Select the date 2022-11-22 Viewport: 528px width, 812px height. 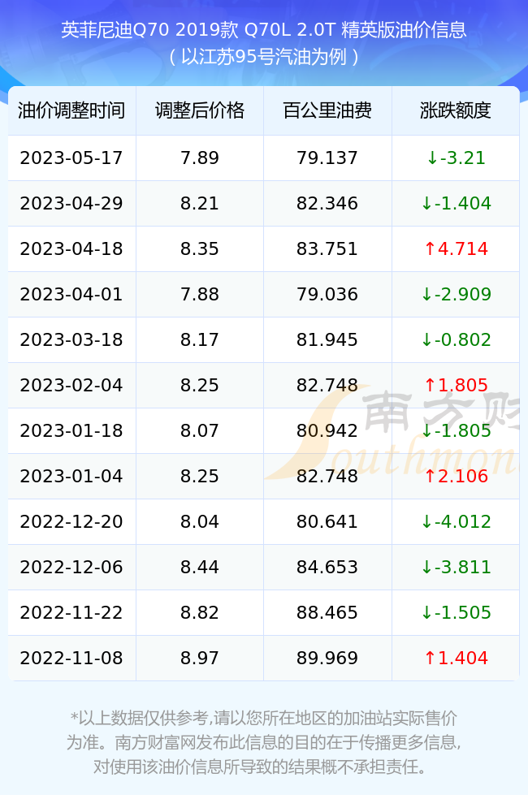pyautogui.click(x=71, y=612)
